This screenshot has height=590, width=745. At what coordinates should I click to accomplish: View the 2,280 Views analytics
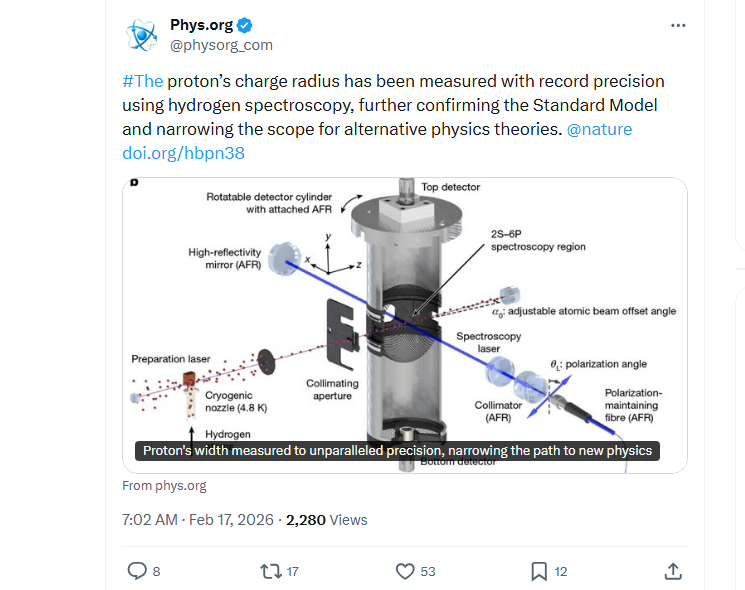point(326,520)
